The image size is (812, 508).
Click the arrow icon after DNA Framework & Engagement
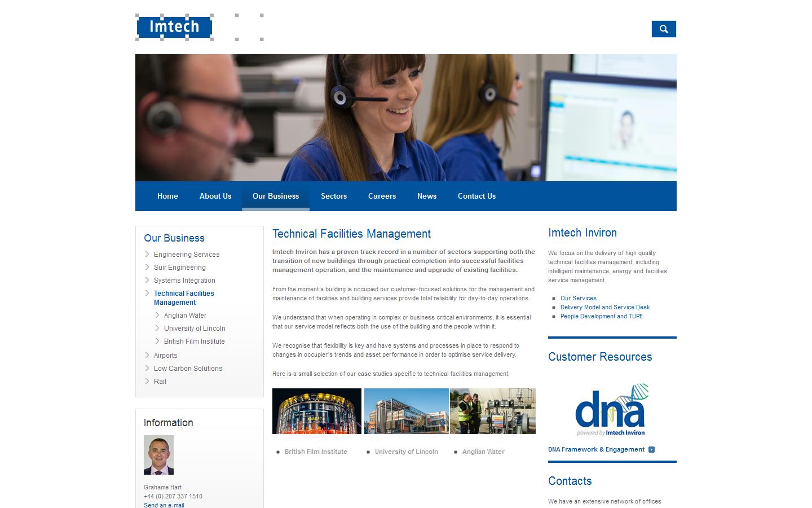[652, 449]
